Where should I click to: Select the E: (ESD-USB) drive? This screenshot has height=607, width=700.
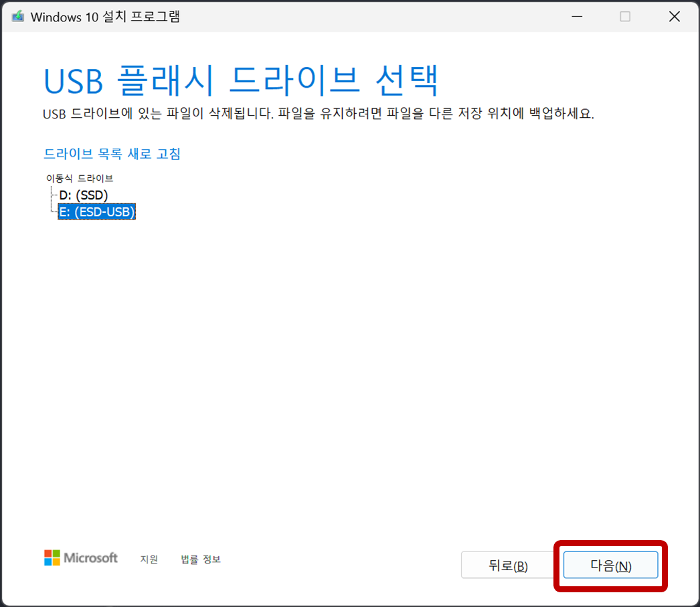97,211
